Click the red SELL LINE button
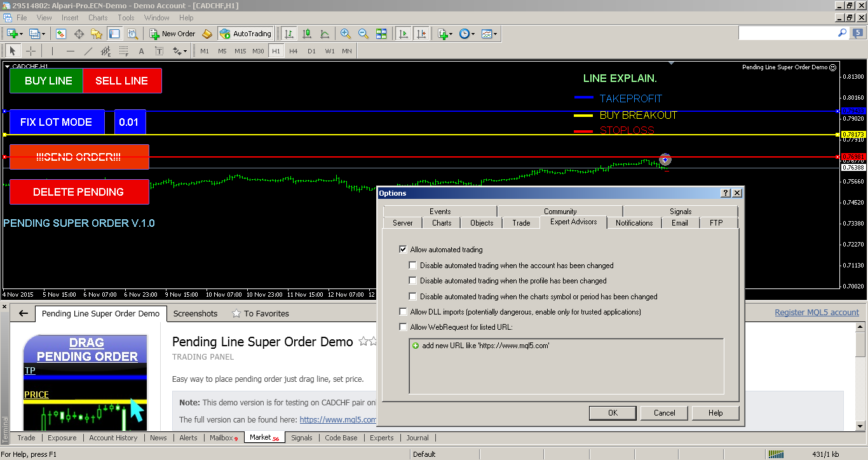 (x=122, y=81)
